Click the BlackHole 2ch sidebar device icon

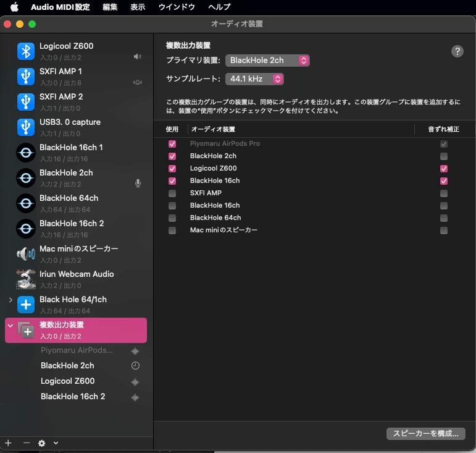click(x=26, y=178)
